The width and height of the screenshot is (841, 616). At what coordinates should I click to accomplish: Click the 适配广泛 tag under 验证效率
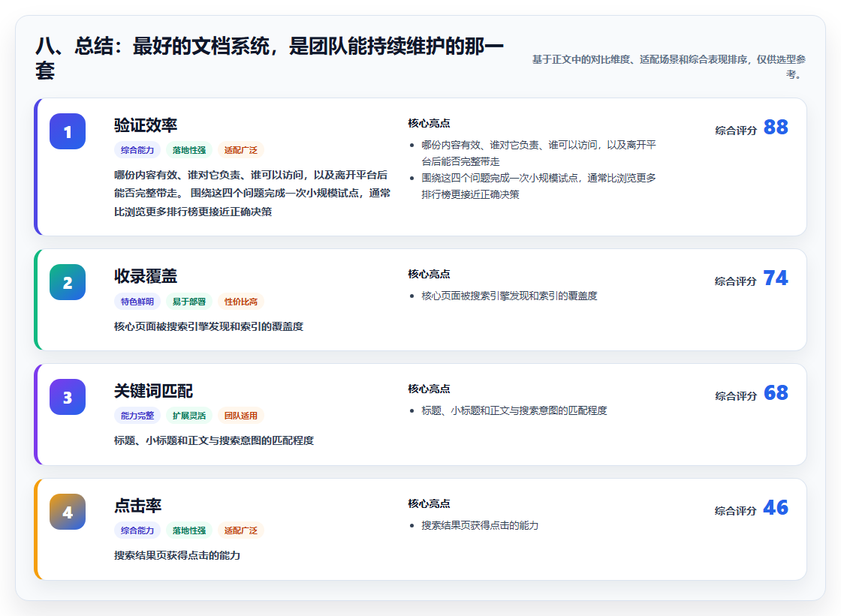tap(241, 150)
